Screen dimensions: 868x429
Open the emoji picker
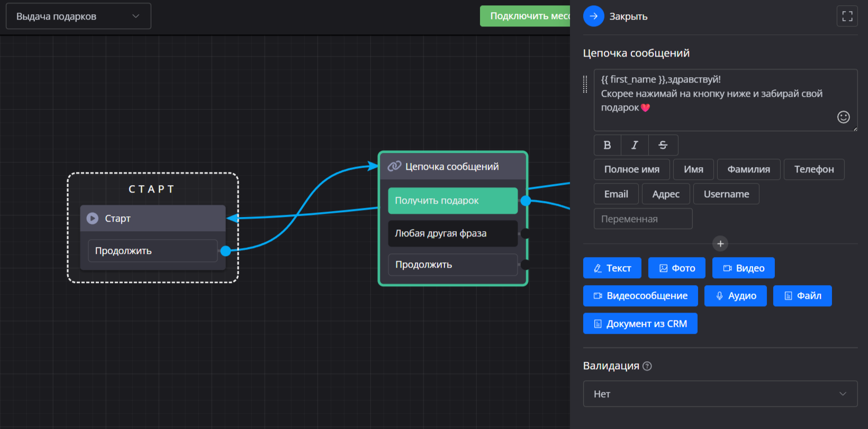[843, 117]
